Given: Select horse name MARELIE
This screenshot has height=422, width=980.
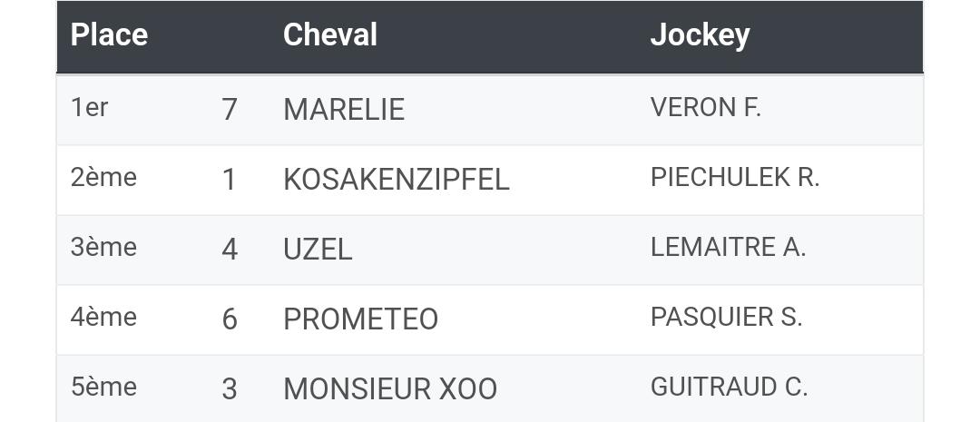Looking at the screenshot, I should (x=344, y=110).
